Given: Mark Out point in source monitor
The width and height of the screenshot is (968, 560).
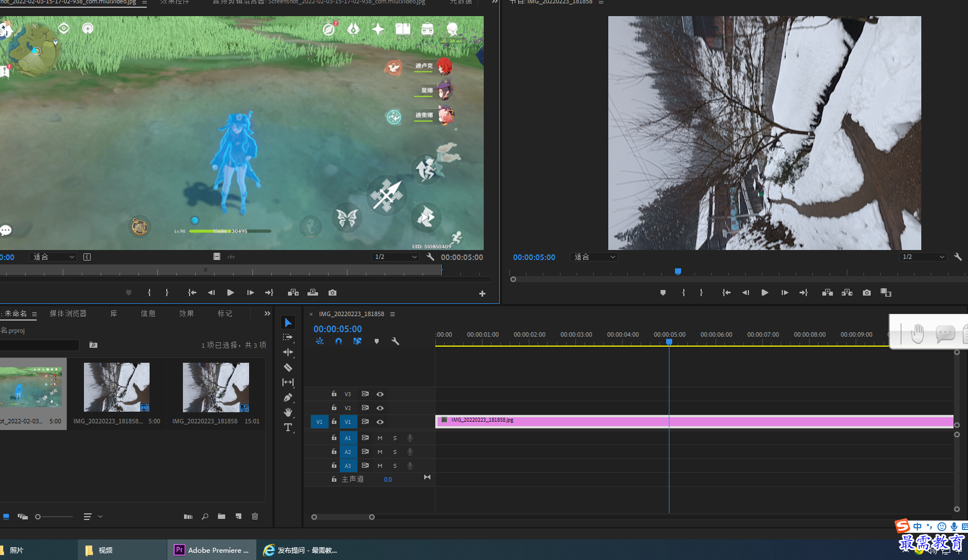Looking at the screenshot, I should tap(167, 293).
